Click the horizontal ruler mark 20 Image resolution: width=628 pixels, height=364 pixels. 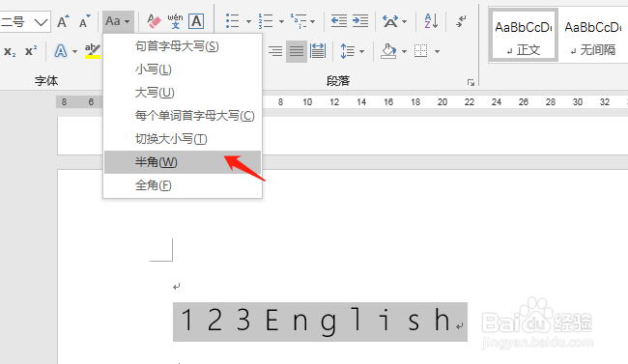[x=442, y=102]
